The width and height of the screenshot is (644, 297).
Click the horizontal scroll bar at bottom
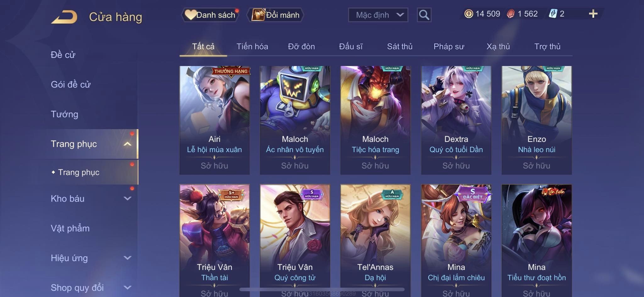(x=322, y=289)
